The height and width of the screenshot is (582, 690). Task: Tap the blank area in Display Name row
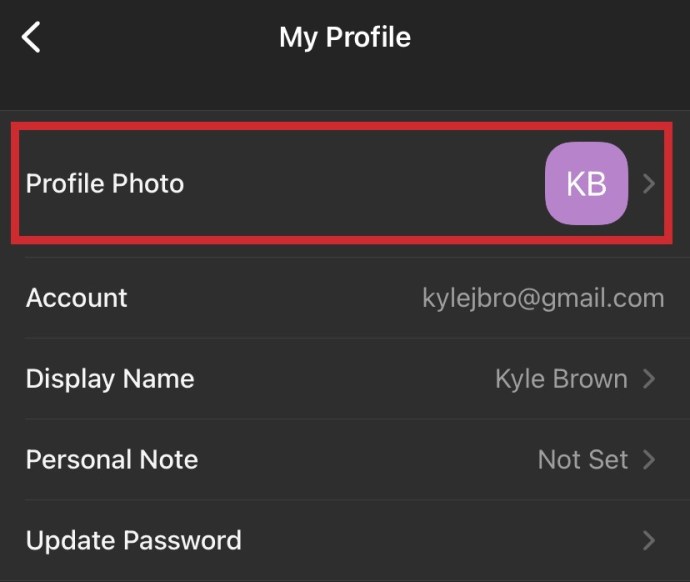coord(345,379)
